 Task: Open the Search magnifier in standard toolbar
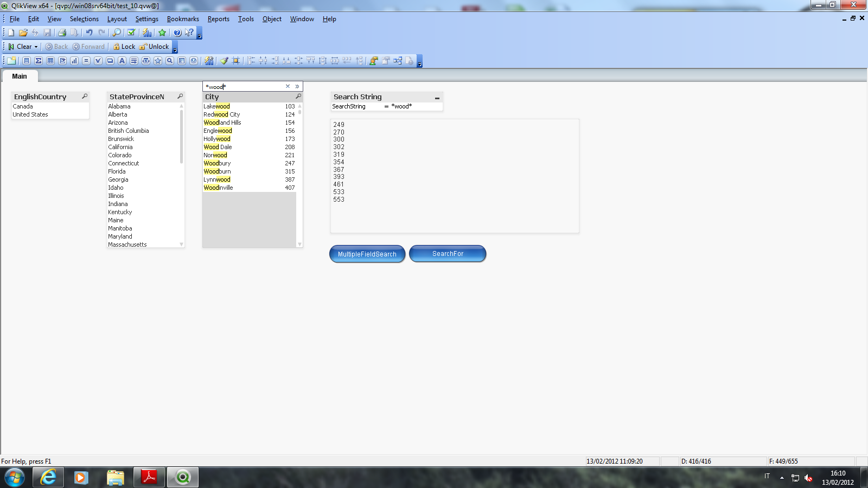(117, 33)
